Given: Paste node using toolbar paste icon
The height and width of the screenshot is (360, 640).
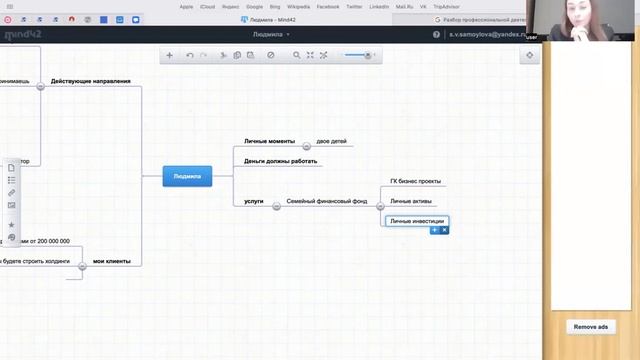Looking at the screenshot, I should [x=250, y=55].
